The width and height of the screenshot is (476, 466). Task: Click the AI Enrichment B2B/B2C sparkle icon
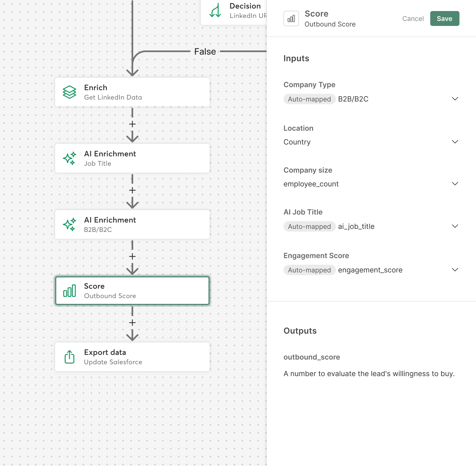(69, 224)
